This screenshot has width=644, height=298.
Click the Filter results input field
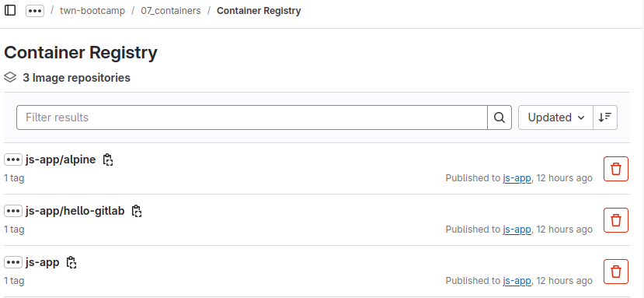click(x=252, y=117)
